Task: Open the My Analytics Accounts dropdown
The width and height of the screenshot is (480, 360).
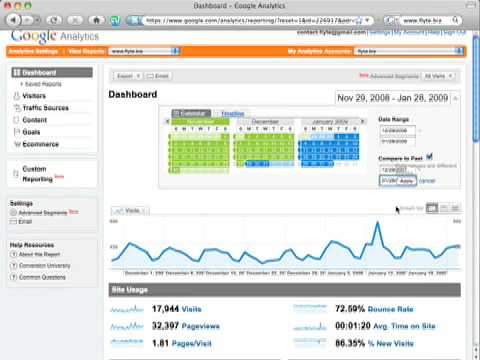Action: (x=409, y=51)
